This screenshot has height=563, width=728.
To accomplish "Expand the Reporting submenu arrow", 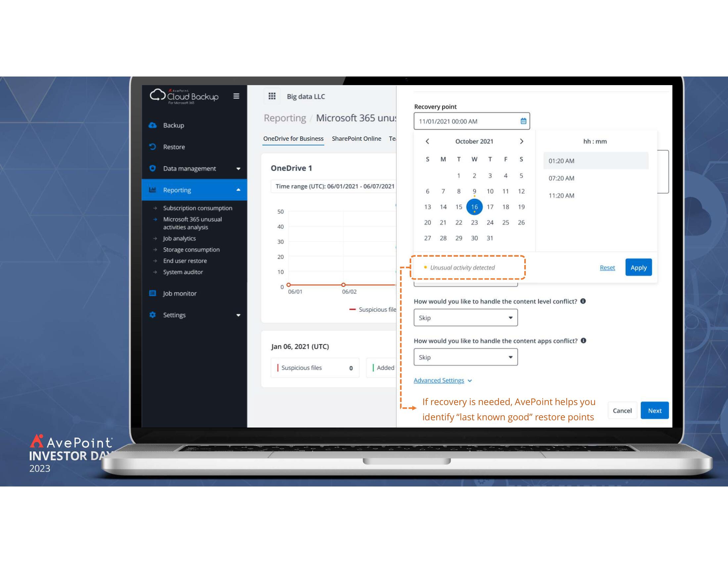I will pos(240,190).
